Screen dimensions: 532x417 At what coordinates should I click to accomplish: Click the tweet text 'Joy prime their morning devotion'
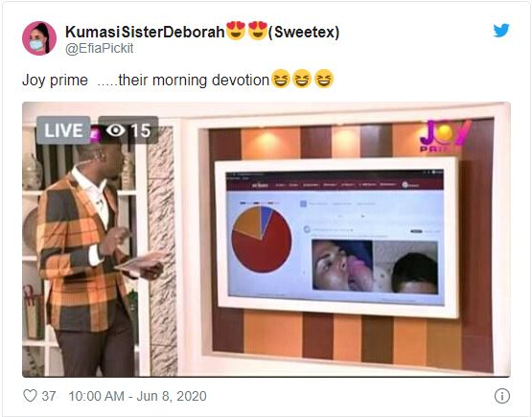(x=146, y=81)
